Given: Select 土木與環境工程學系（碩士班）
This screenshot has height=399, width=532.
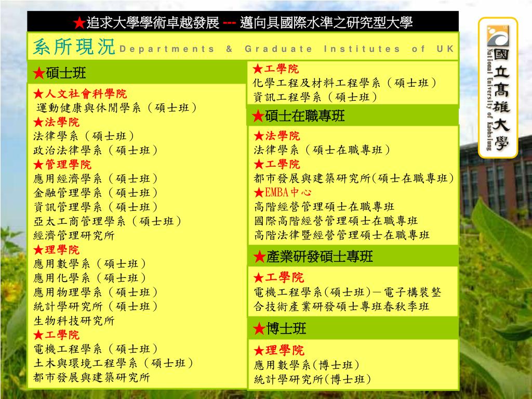Looking at the screenshot, I should coord(113,363).
